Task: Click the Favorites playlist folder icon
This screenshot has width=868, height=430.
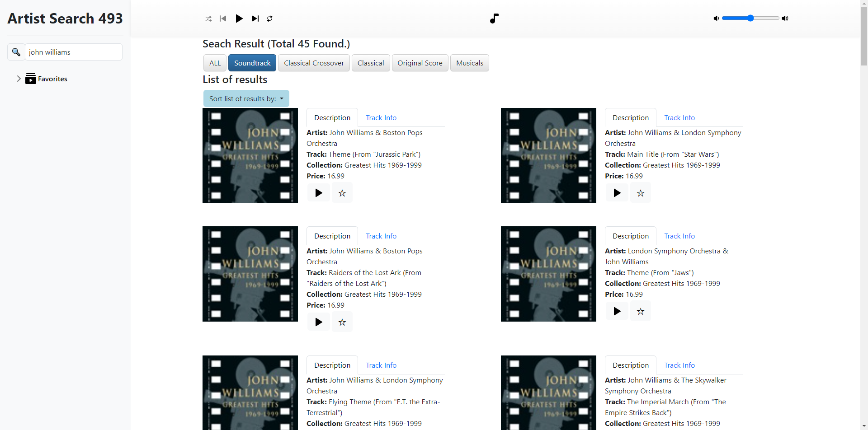Action: coord(31,79)
